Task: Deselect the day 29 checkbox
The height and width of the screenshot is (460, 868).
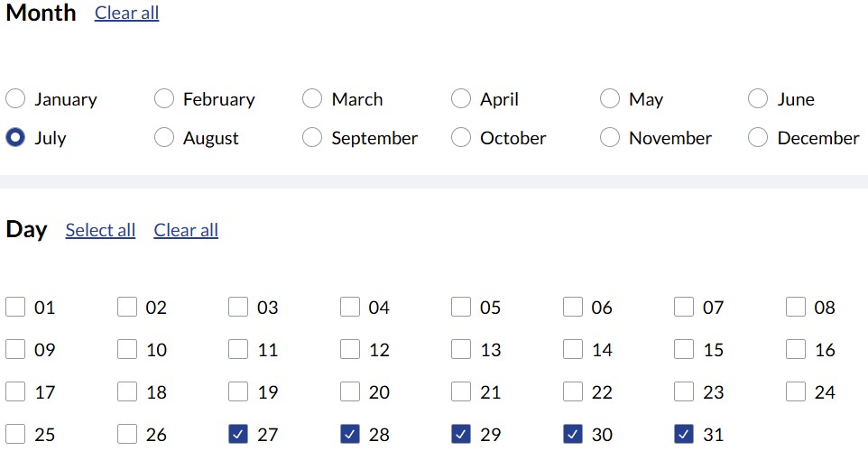Action: 461,435
